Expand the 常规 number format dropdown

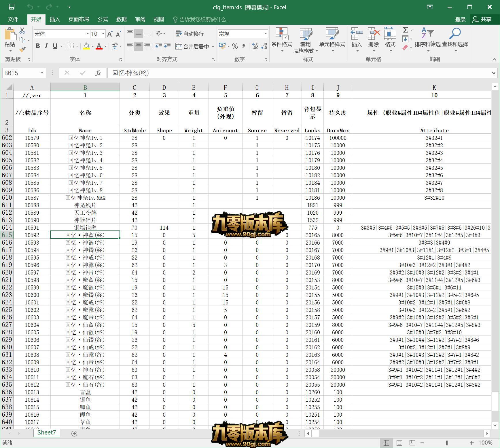click(x=265, y=34)
